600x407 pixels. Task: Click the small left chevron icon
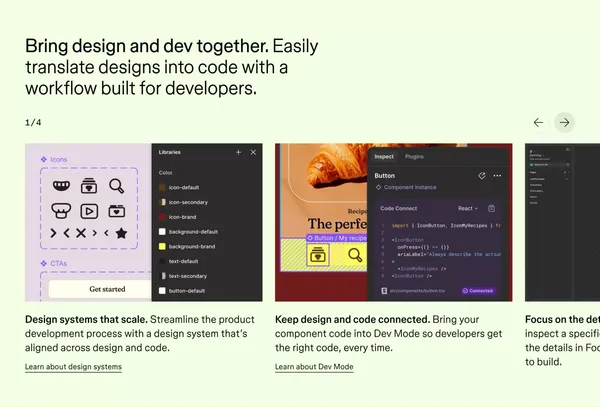pos(106,233)
